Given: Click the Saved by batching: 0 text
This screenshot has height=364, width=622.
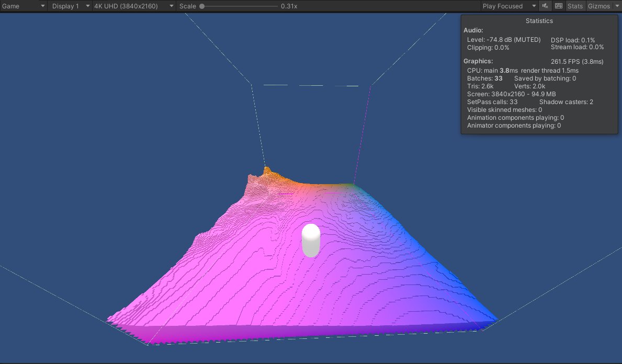Looking at the screenshot, I should click(545, 78).
